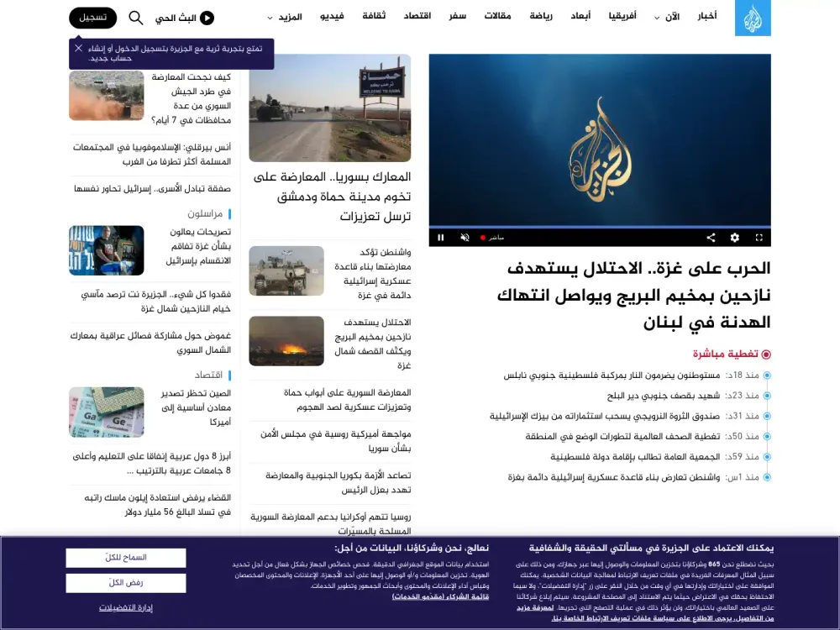Close the sign-up tooltip with the X
The image size is (840, 630).
coord(77,49)
